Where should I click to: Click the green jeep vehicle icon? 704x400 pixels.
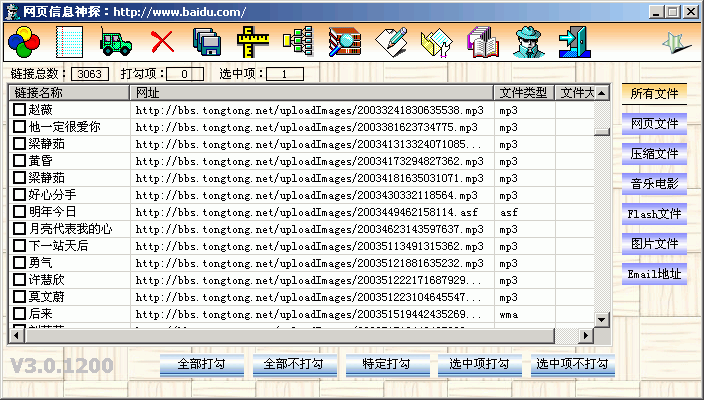tap(116, 42)
